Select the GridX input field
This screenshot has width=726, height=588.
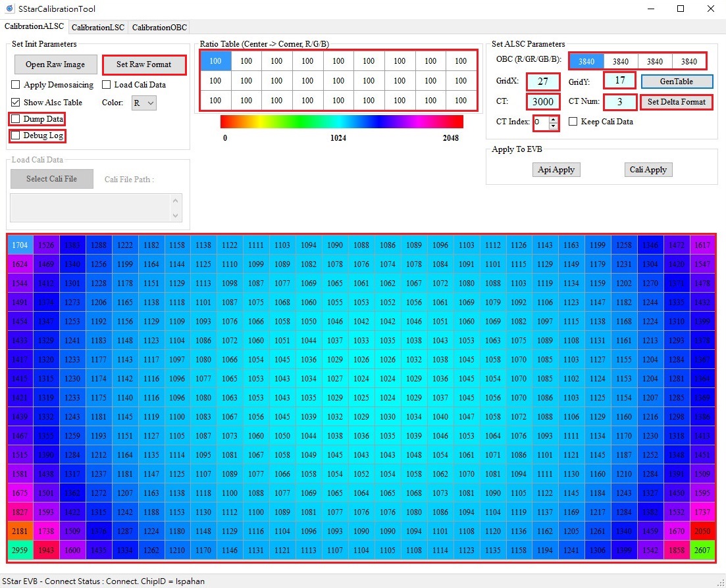click(542, 83)
